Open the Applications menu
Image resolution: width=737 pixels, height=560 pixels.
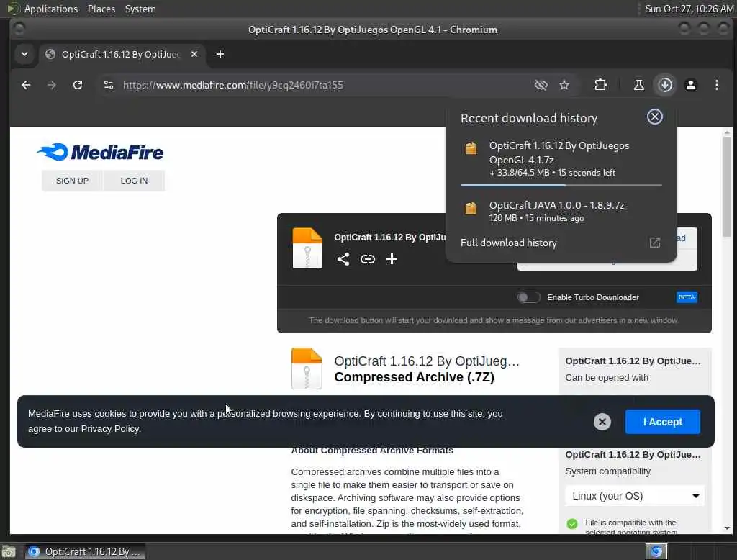tap(51, 9)
